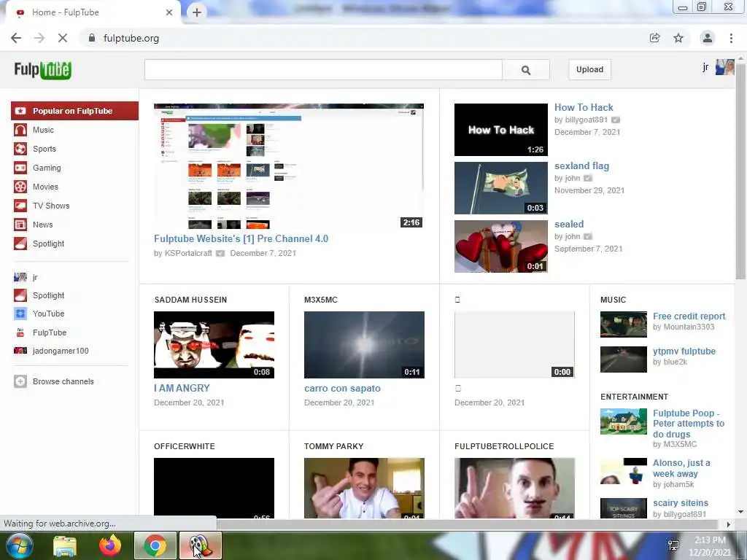Open the How To Hack video title
The height and width of the screenshot is (560, 747).
[x=584, y=108]
